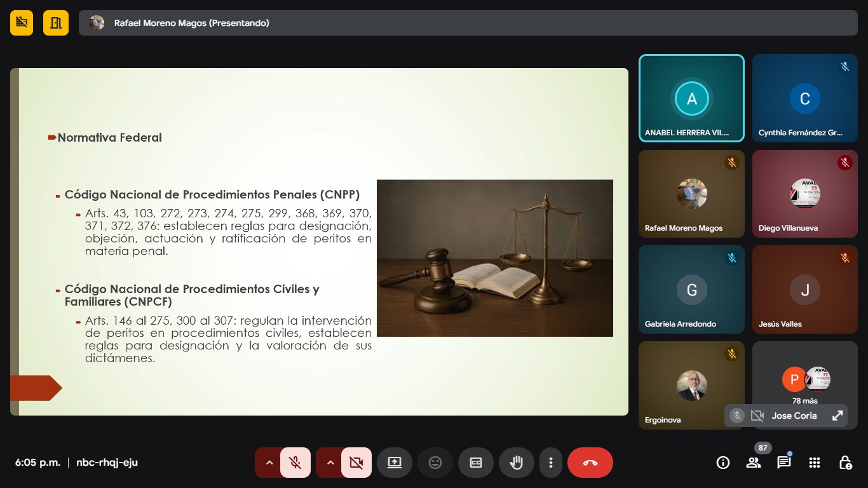Show the participants list with 87 badge
This screenshot has width=868, height=488.
pos(754,463)
